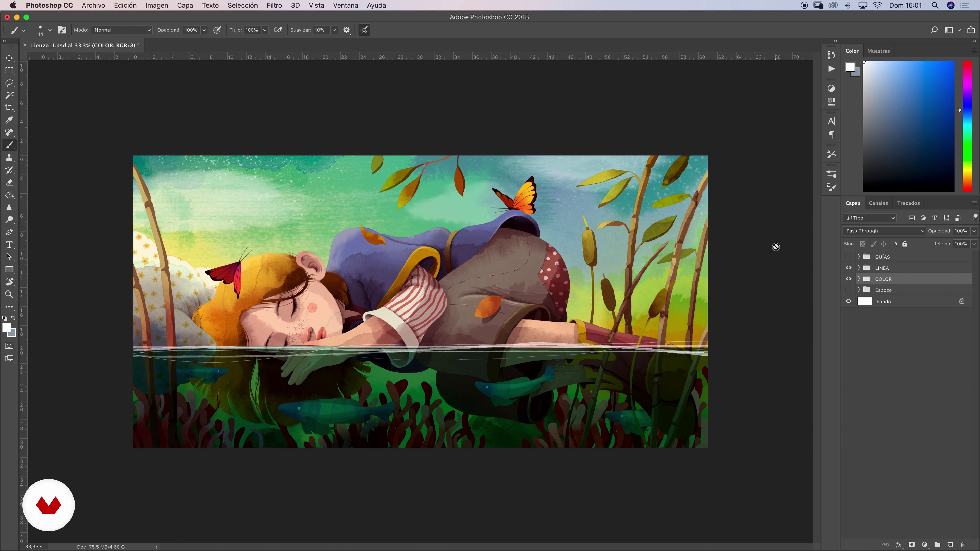
Task: Click the Suavizar percentage field
Action: pos(322,30)
